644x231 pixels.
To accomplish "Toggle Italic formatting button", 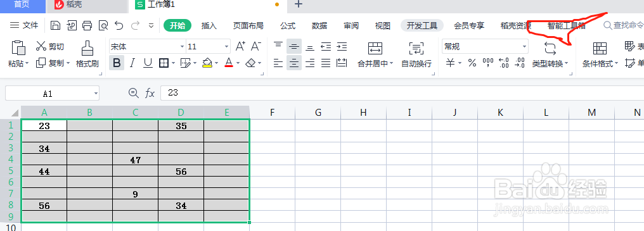I will (132, 63).
